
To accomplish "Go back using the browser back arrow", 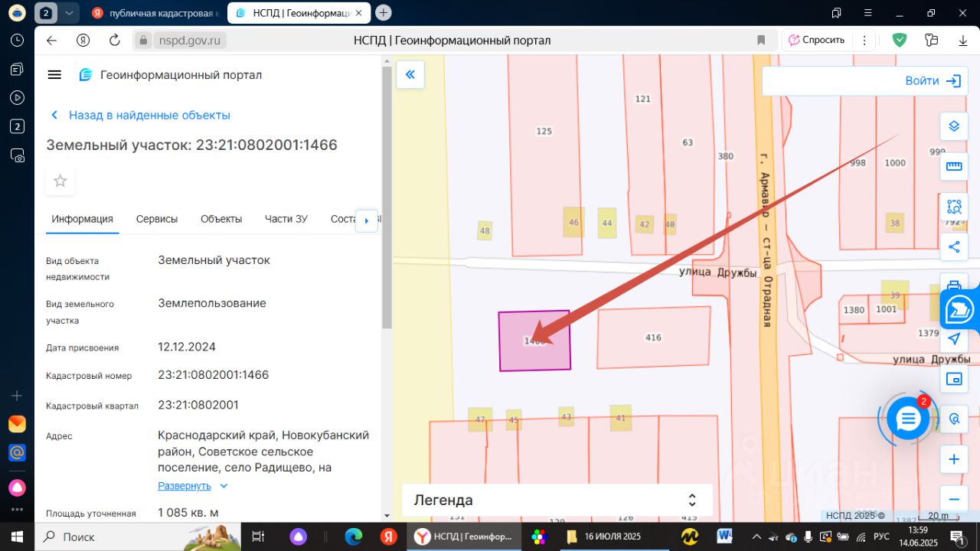I will [x=51, y=41].
